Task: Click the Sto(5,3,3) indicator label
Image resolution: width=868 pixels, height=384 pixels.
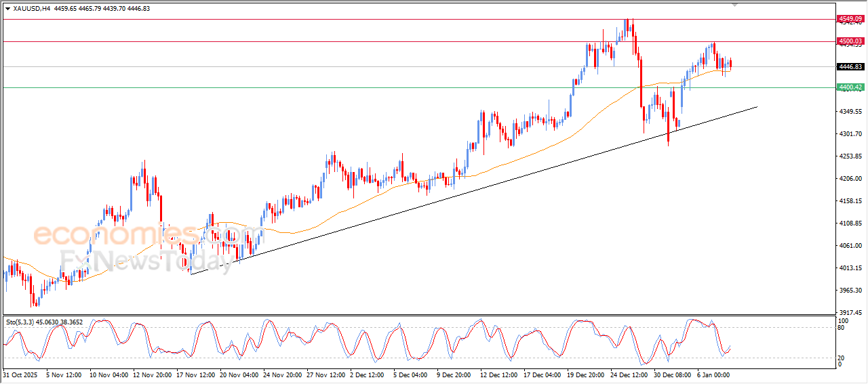Action: [x=20, y=322]
